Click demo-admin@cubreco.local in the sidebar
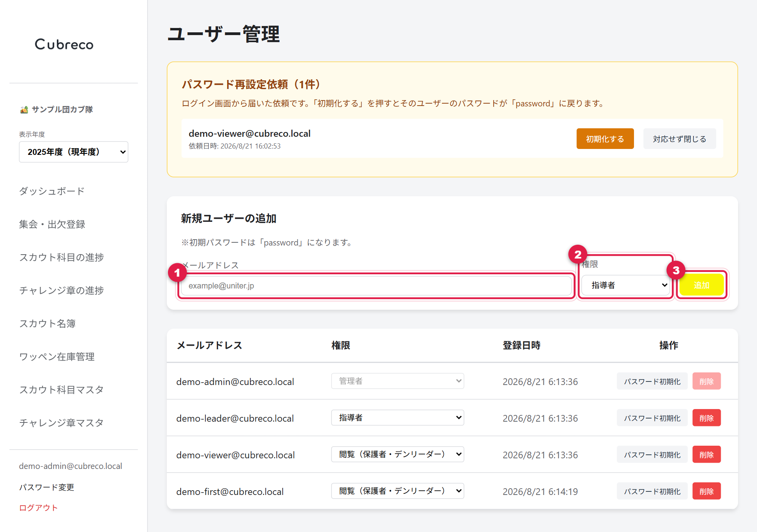757x532 pixels. click(x=71, y=466)
